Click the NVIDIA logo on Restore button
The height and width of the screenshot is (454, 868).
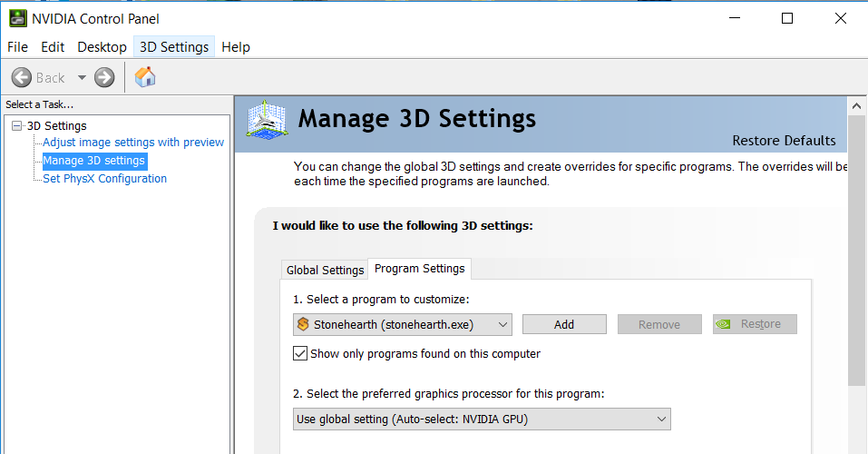click(x=724, y=324)
